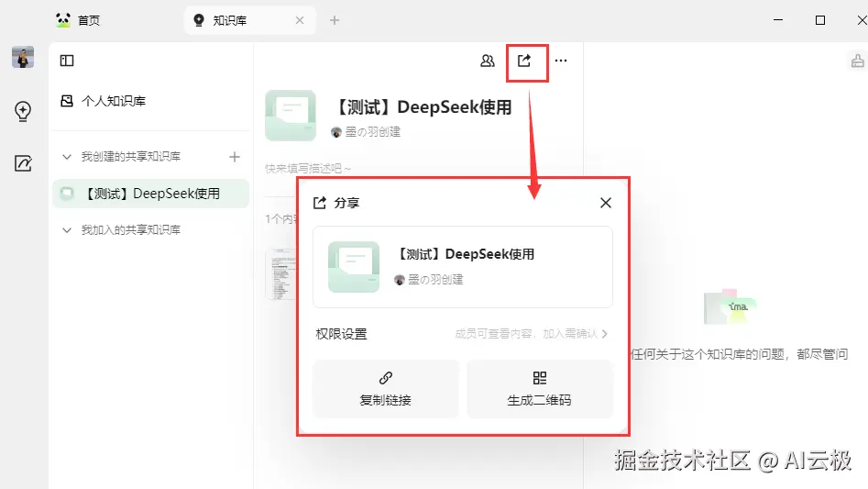Open the members icon in header
This screenshot has width=868, height=489.
[x=487, y=61]
